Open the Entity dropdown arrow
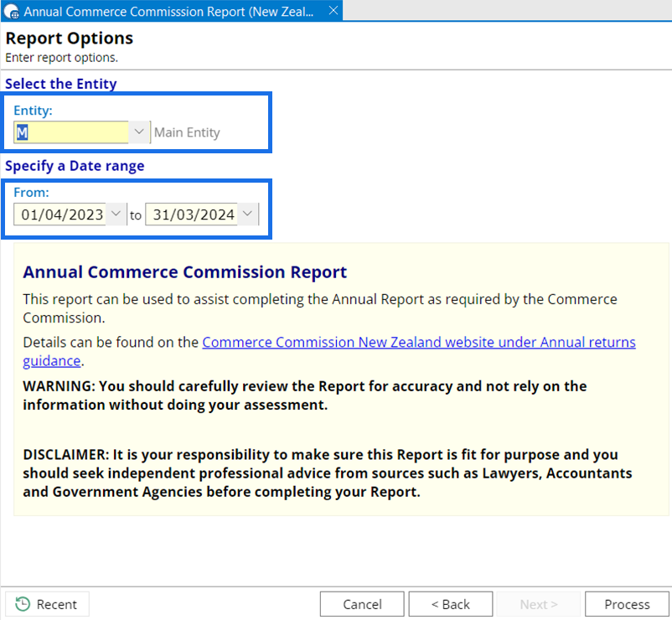This screenshot has height=620, width=672. point(139,132)
